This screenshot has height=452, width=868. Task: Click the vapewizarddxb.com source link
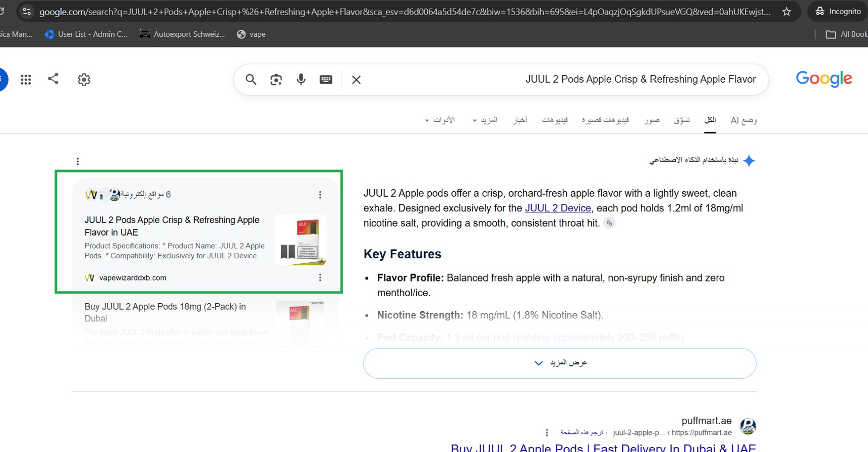[133, 277]
